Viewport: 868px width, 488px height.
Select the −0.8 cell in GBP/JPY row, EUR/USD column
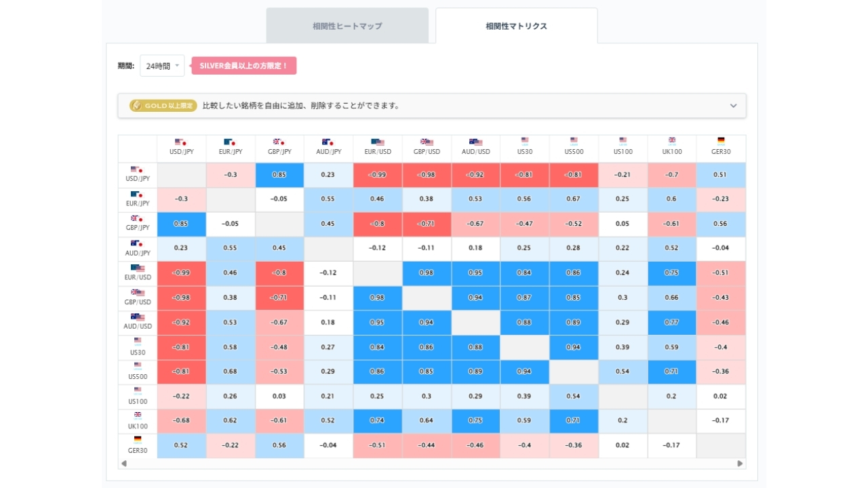pos(378,224)
